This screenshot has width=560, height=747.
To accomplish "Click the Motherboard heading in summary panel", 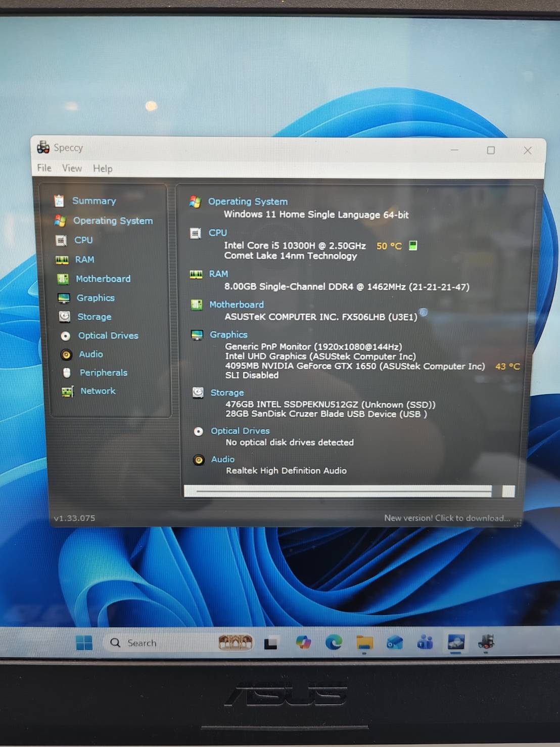I will [x=237, y=304].
